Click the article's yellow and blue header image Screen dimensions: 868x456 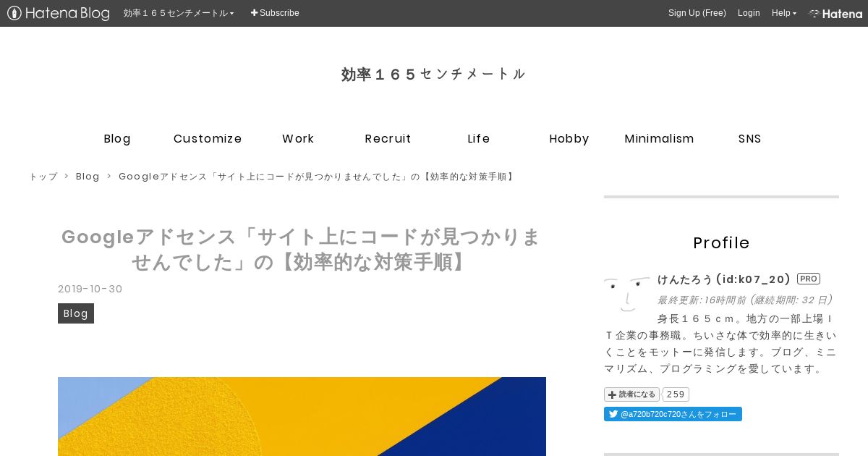click(x=302, y=416)
